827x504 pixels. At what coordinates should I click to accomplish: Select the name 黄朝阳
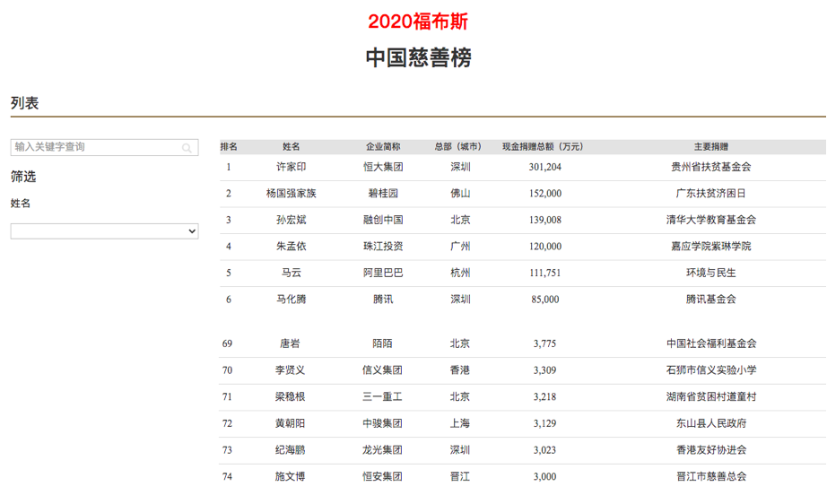[x=290, y=423]
